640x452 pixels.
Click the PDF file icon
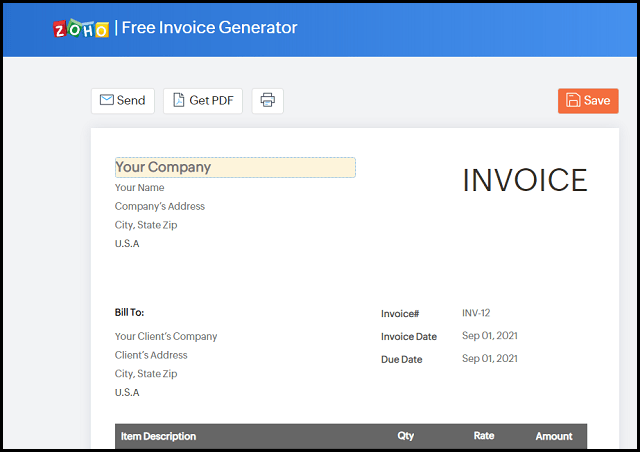pyautogui.click(x=179, y=100)
